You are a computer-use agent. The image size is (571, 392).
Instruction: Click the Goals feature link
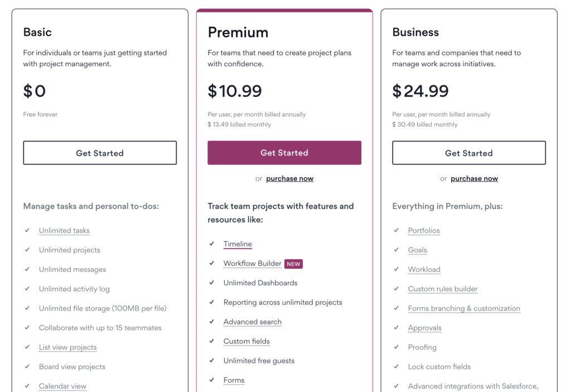(x=417, y=250)
